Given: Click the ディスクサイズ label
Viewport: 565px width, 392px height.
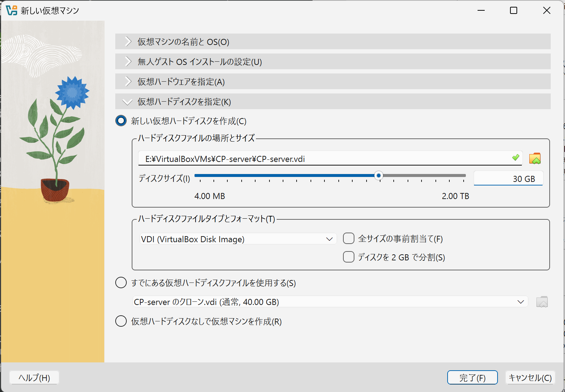Looking at the screenshot, I should pyautogui.click(x=164, y=178).
